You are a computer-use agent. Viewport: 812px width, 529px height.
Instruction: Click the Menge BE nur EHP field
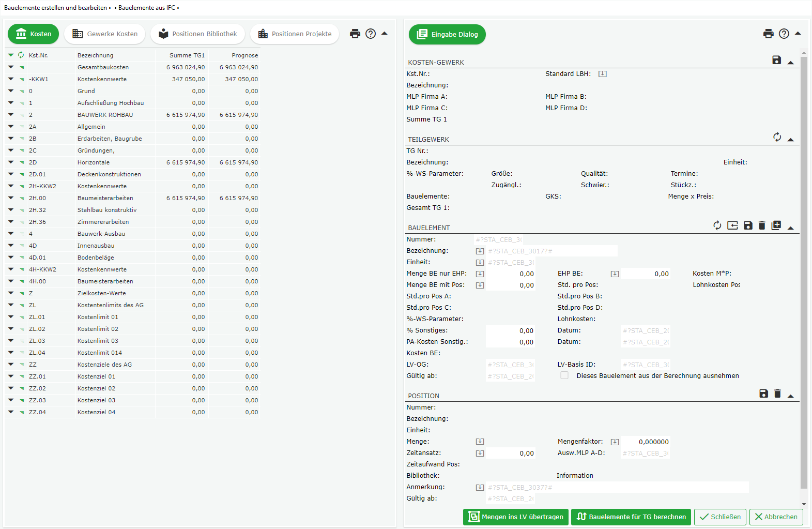pos(510,274)
